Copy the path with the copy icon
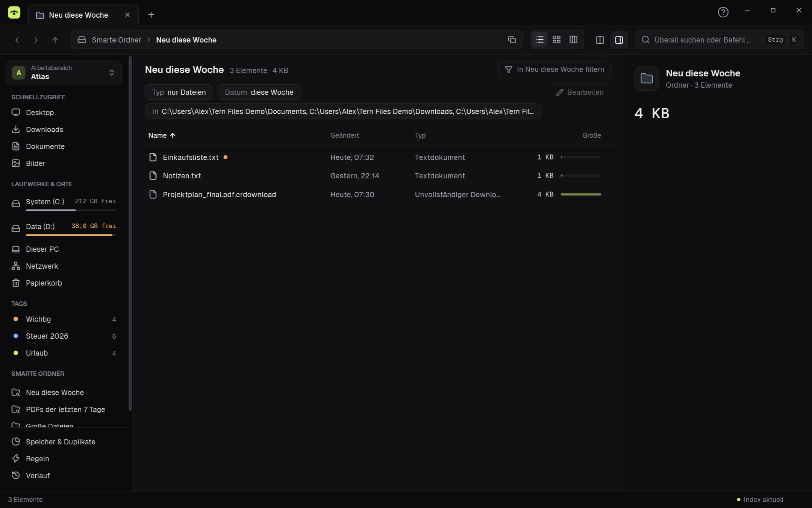This screenshot has width=812, height=508. 512,40
